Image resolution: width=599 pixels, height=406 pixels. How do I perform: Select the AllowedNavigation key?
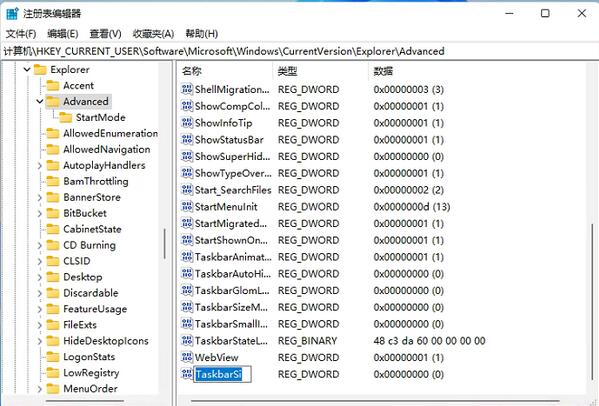107,149
